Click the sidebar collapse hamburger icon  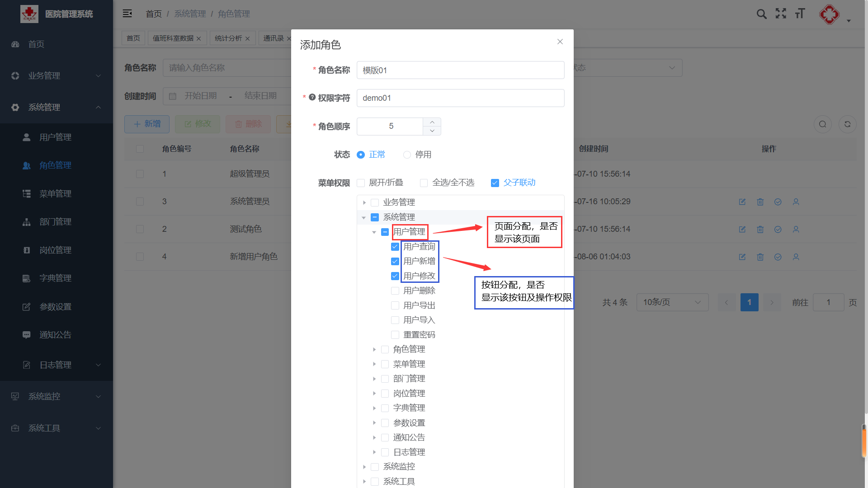click(x=127, y=14)
